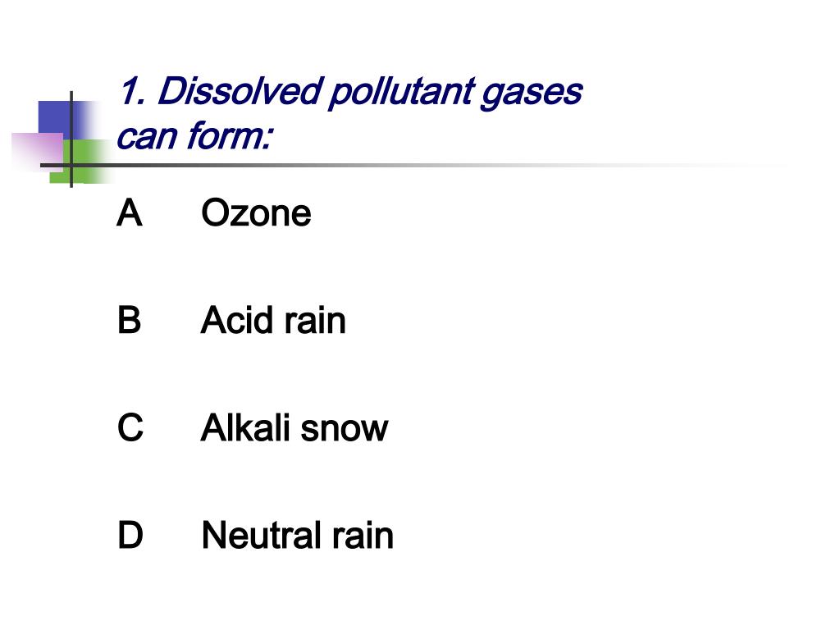Click the word gases in title
The height and width of the screenshot is (630, 840).
(531, 94)
